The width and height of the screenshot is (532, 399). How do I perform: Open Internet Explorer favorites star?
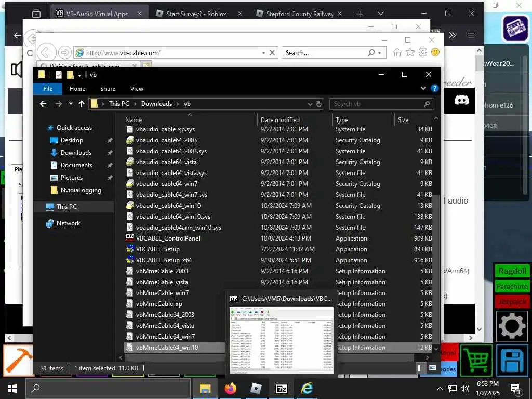(410, 52)
